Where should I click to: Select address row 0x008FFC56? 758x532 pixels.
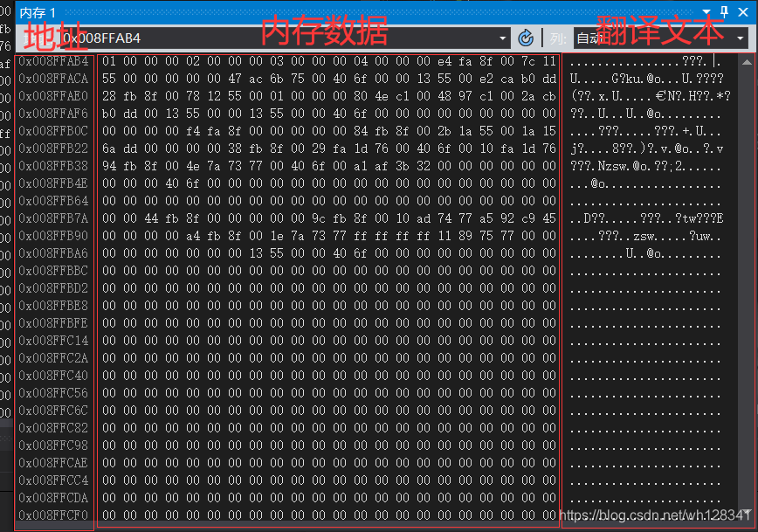pos(53,393)
